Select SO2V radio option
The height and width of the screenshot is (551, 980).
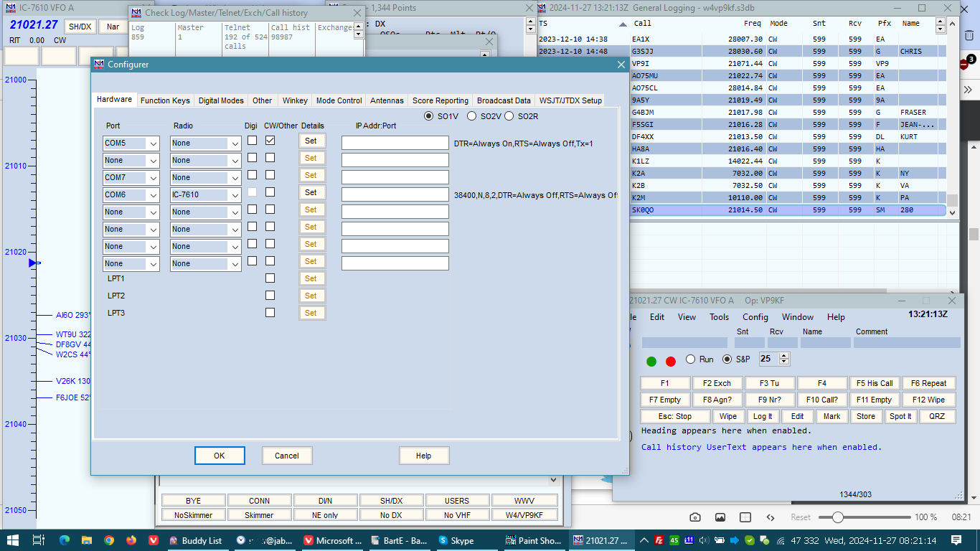click(x=472, y=116)
